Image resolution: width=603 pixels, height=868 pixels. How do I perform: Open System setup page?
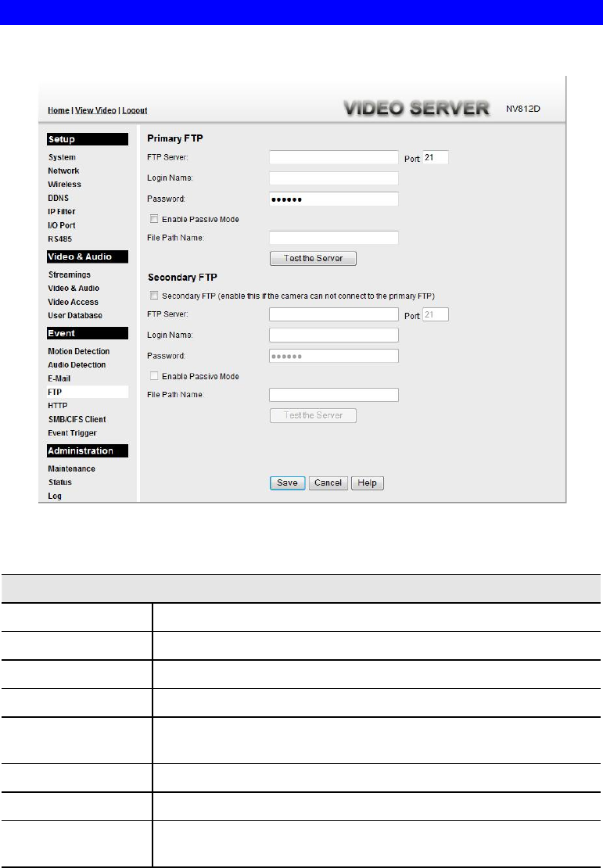point(62,157)
